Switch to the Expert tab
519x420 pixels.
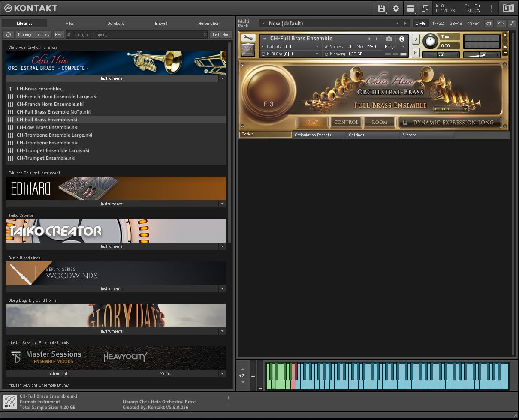(161, 24)
